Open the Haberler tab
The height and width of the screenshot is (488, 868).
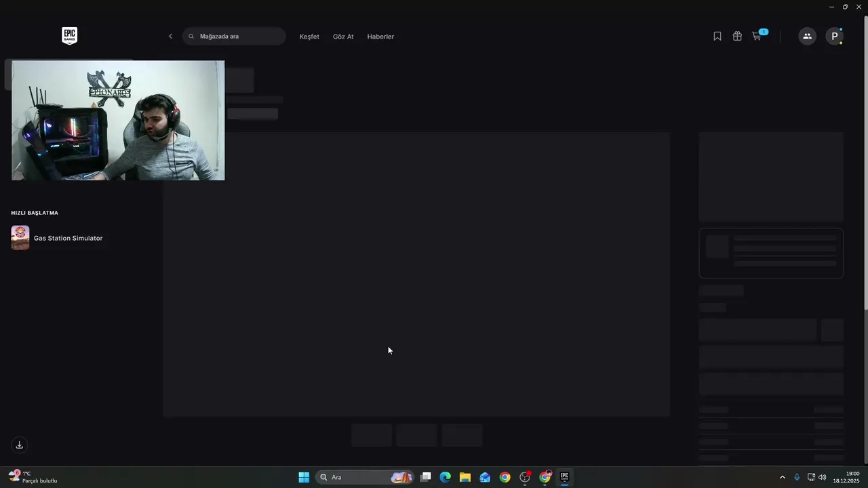[380, 37]
